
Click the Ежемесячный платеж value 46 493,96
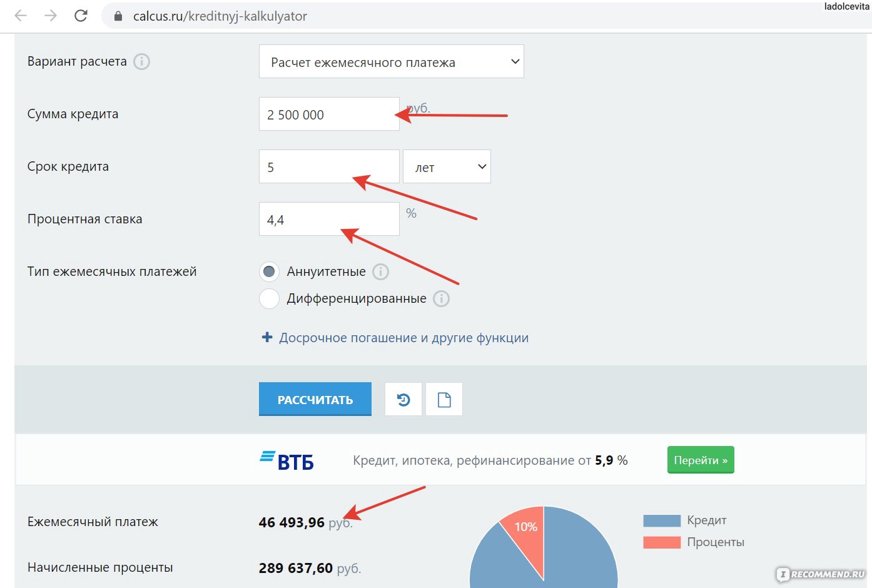[292, 522]
